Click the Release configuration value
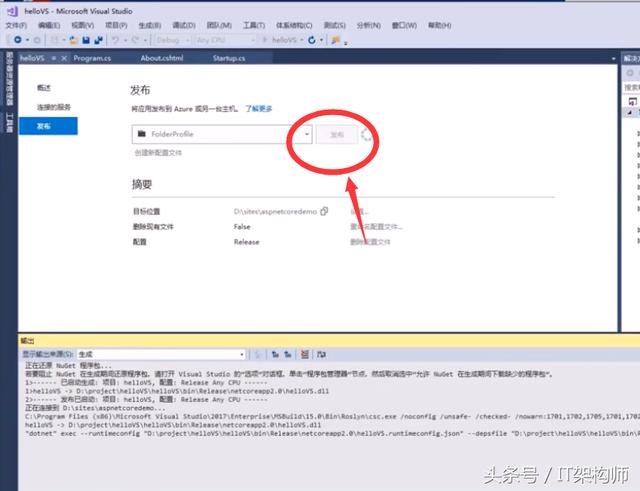 point(247,242)
